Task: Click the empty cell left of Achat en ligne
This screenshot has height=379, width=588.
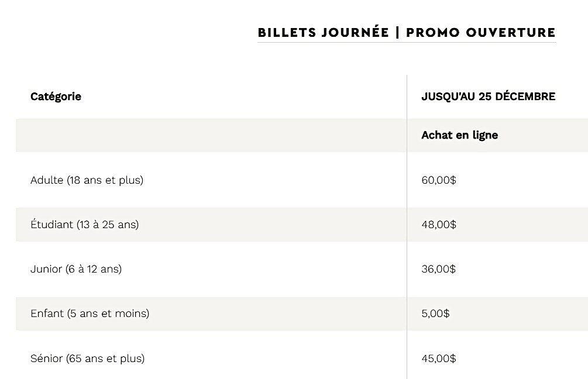Action: (211, 135)
